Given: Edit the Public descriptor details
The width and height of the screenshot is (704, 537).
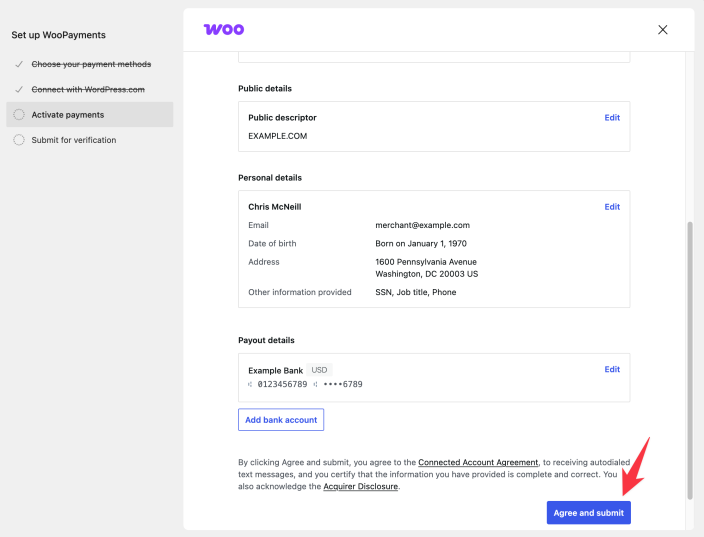Looking at the screenshot, I should [612, 118].
